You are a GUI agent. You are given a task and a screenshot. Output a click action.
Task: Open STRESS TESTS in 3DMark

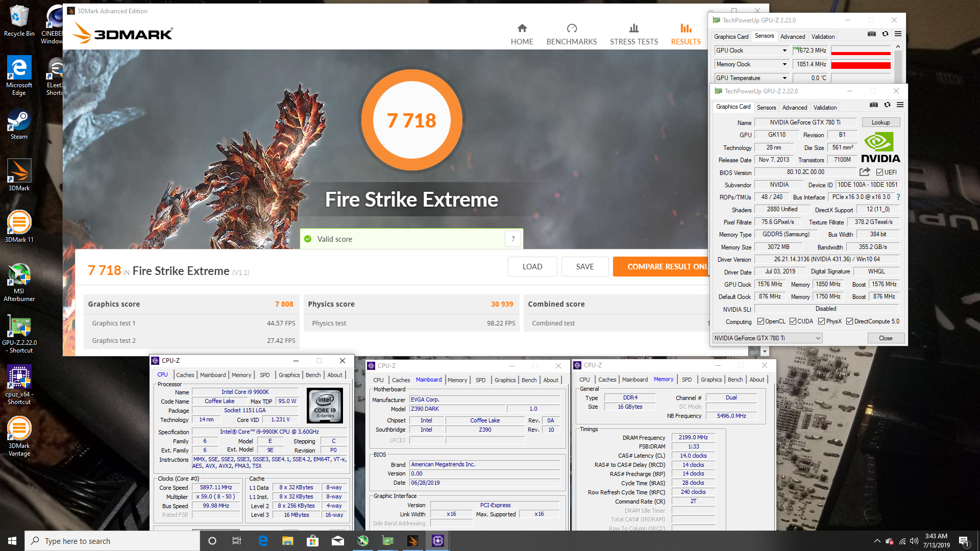tap(634, 35)
